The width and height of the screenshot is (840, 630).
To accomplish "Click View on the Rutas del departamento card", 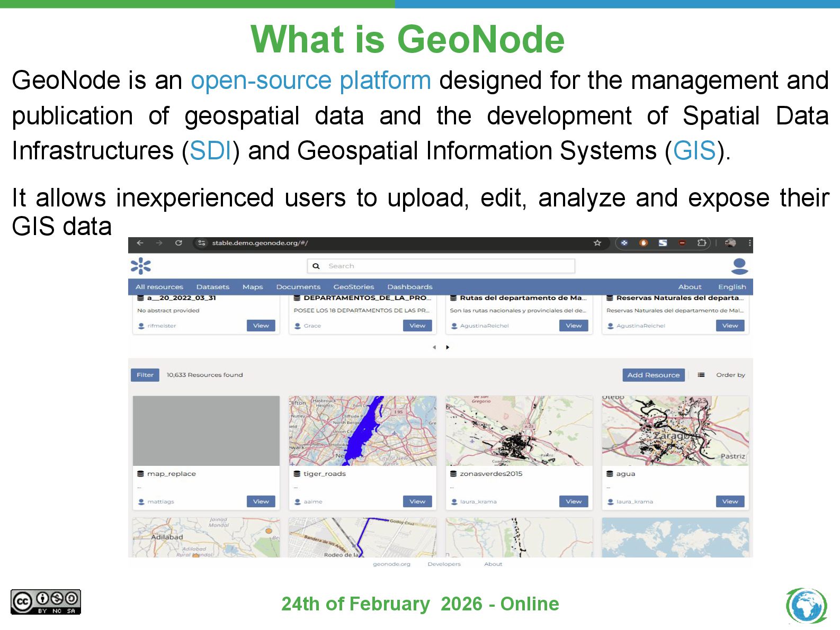I will (x=574, y=326).
